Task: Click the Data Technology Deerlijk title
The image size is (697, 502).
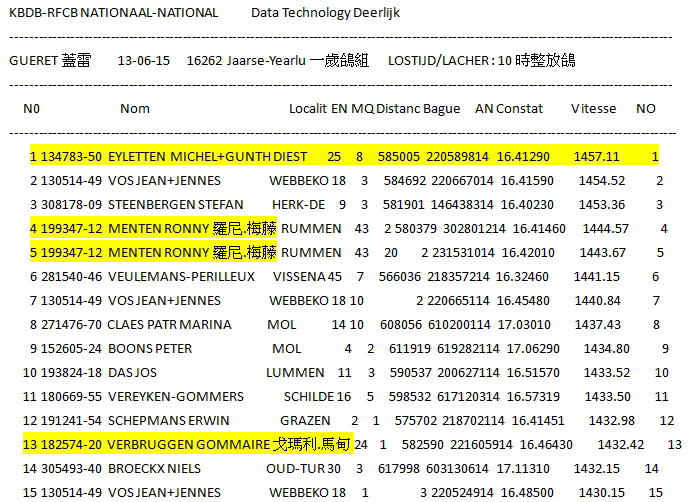Action: coord(325,13)
